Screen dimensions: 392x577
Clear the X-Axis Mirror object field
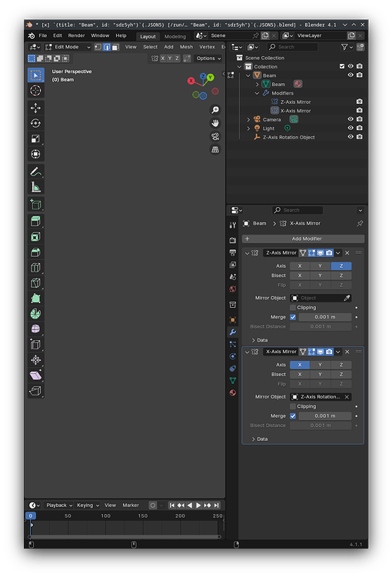pos(347,397)
